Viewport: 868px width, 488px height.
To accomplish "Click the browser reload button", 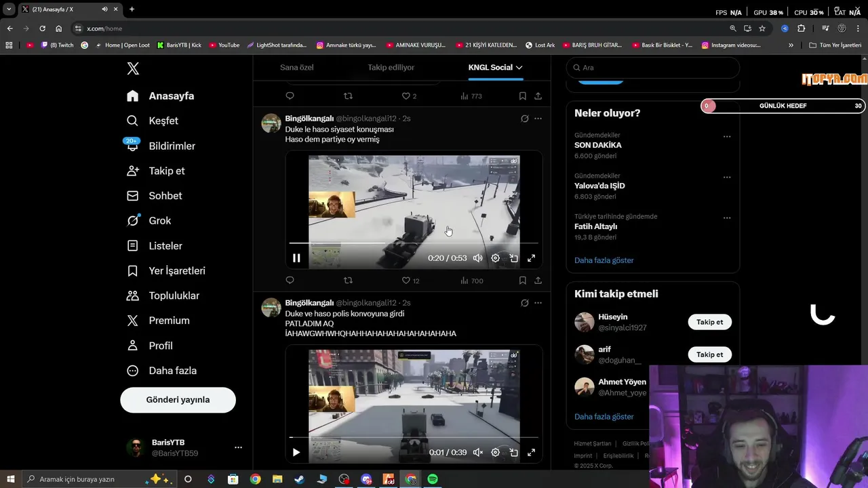I will (42, 28).
